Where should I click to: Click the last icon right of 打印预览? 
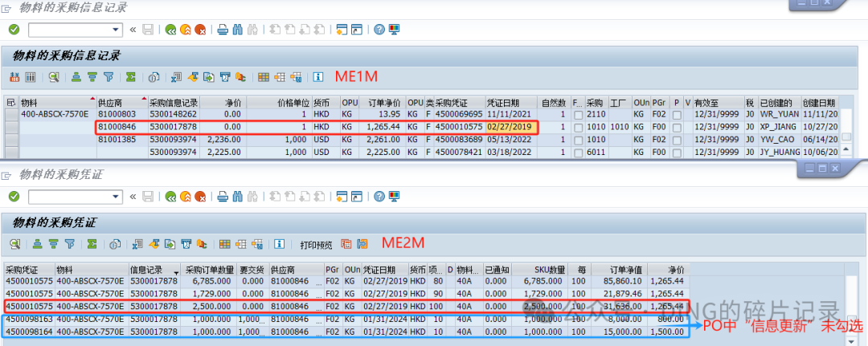tap(362, 244)
